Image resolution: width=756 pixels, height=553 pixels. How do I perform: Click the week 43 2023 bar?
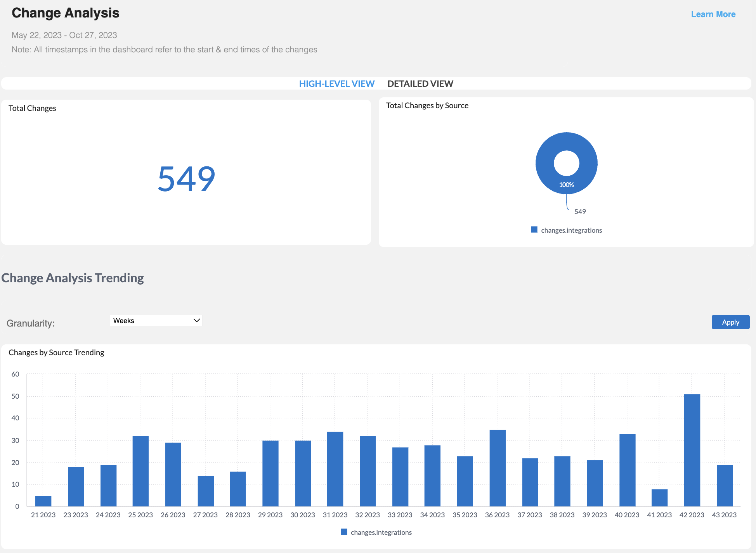724,485
